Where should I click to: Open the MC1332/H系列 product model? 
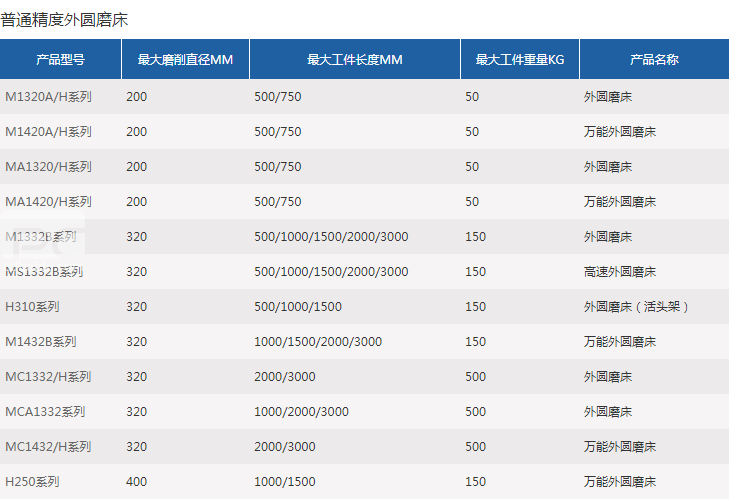[x=48, y=377]
